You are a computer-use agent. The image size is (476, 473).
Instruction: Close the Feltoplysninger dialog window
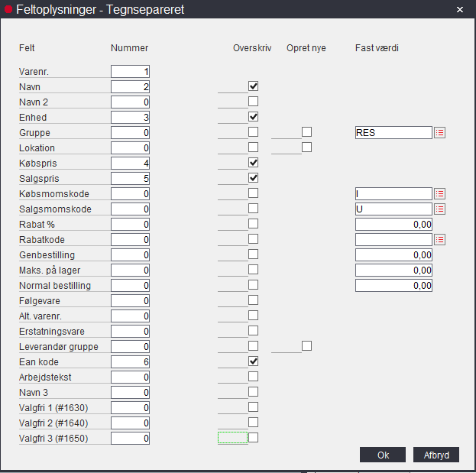460,10
